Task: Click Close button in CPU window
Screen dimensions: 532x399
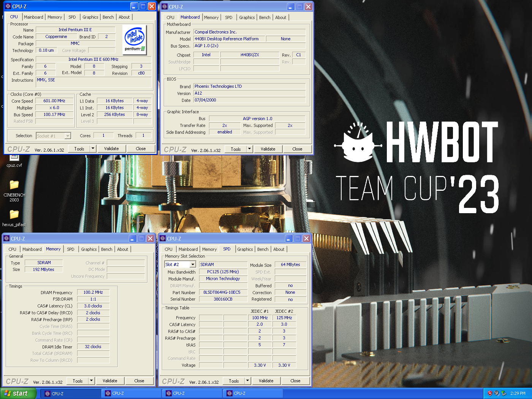Action: click(141, 149)
